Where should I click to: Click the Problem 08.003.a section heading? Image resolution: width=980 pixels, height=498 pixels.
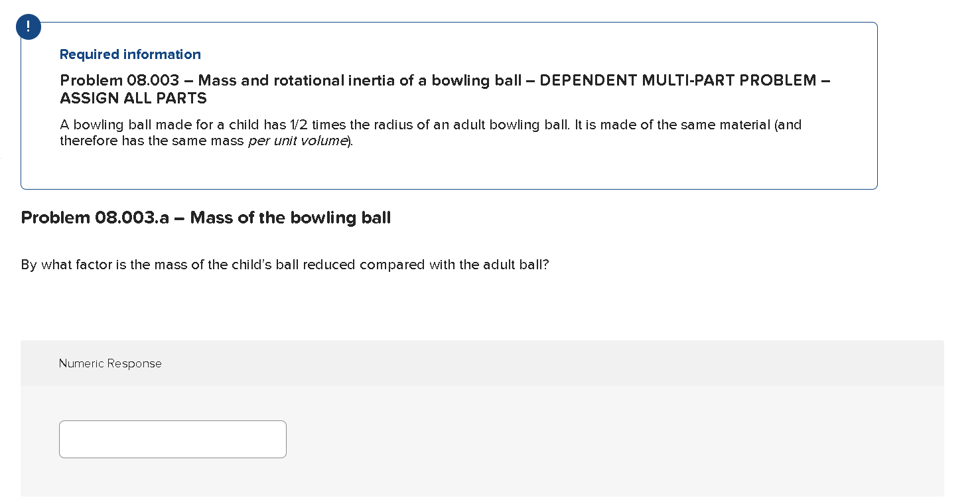click(206, 218)
